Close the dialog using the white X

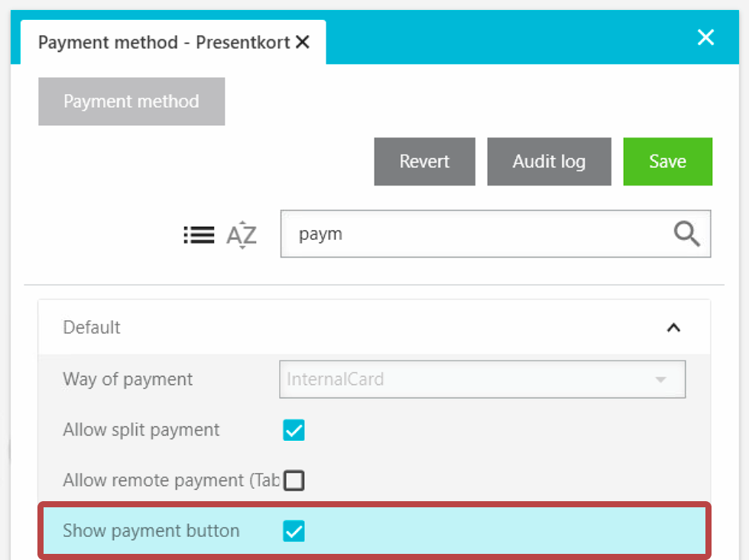coord(705,37)
